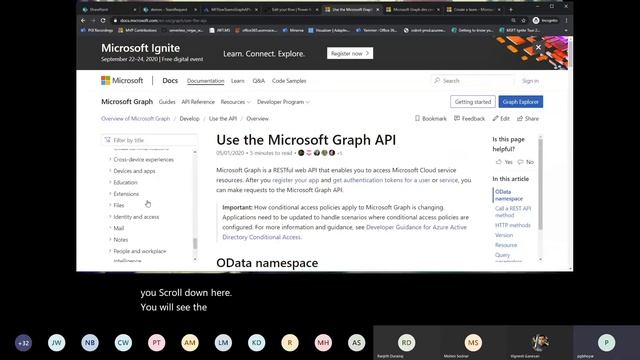Expand the Mail tree node
The height and width of the screenshot is (360, 640).
[x=110, y=228]
